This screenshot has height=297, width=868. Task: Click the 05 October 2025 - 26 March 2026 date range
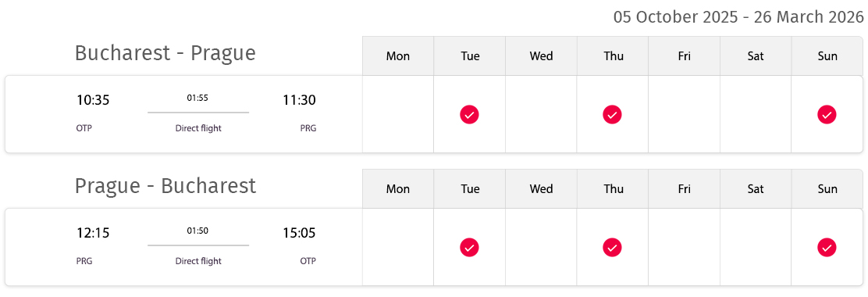pos(738,17)
